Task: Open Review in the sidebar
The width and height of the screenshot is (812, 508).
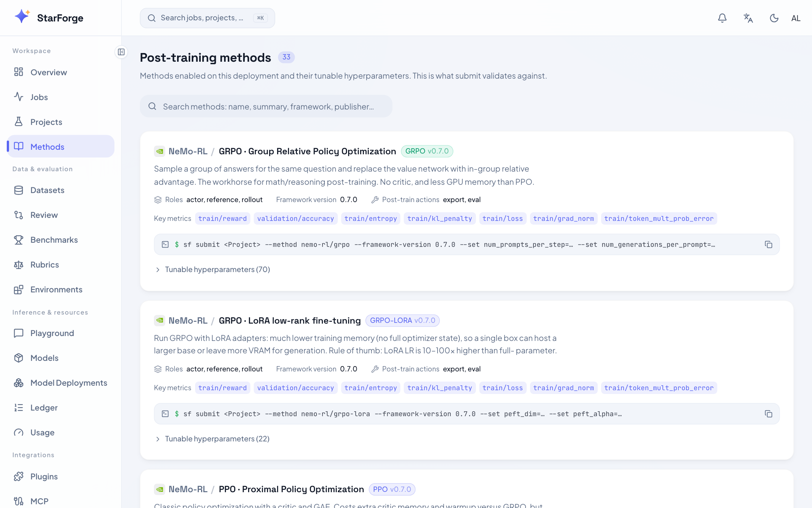Action: click(x=61, y=215)
